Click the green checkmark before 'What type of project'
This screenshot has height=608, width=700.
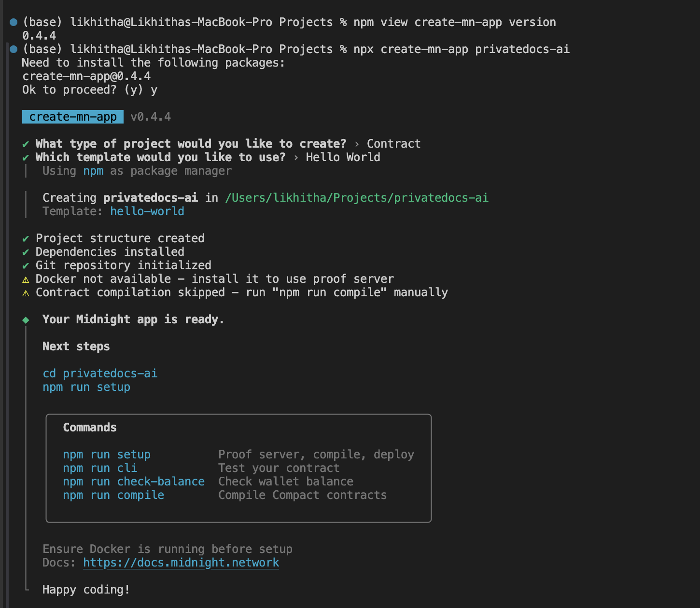(x=26, y=144)
